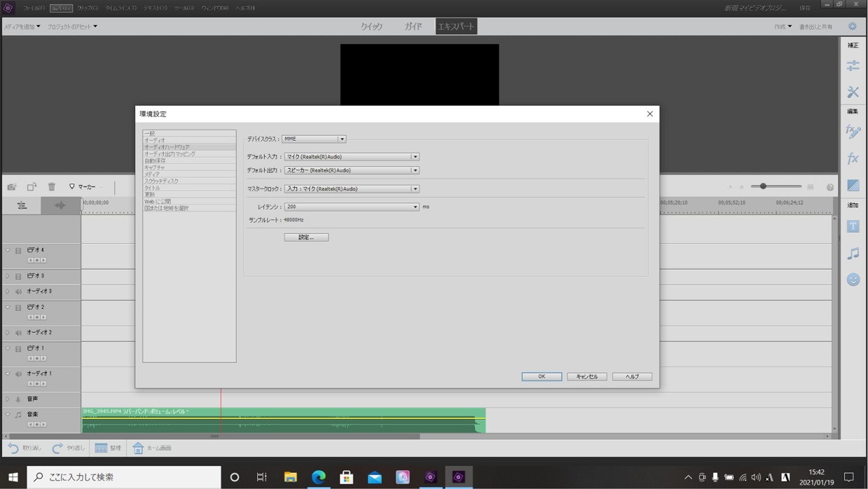Open the 補正 adjustments panel icon
The height and width of the screenshot is (489, 868).
tap(853, 65)
